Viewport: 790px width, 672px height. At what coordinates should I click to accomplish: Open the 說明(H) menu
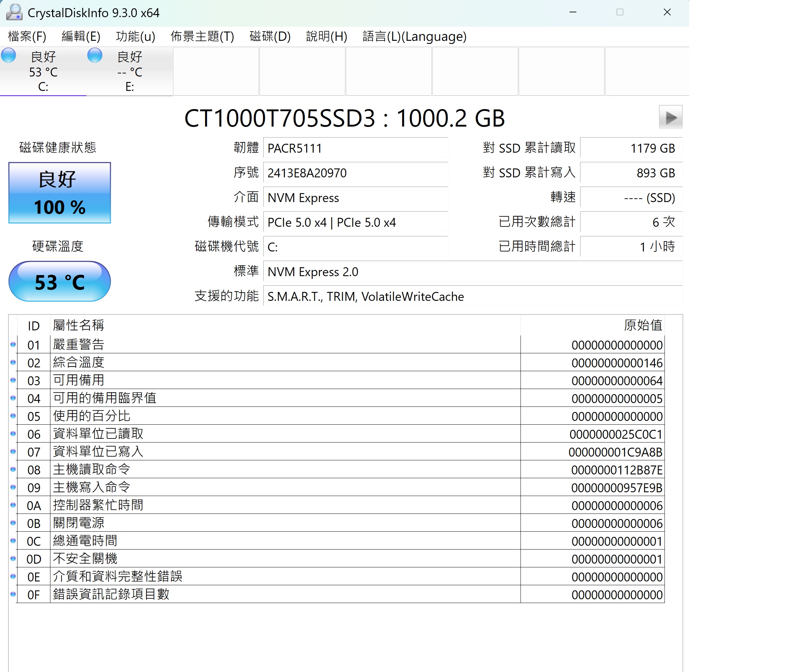coord(327,37)
